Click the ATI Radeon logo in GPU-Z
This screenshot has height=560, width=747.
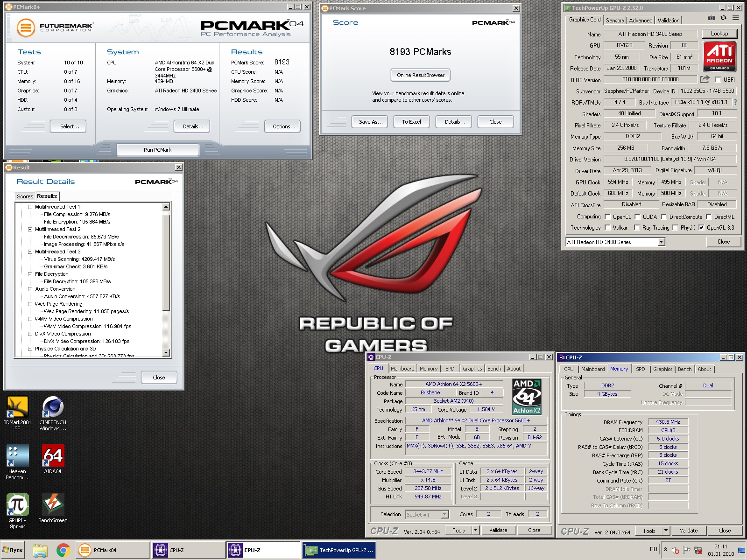coord(719,56)
